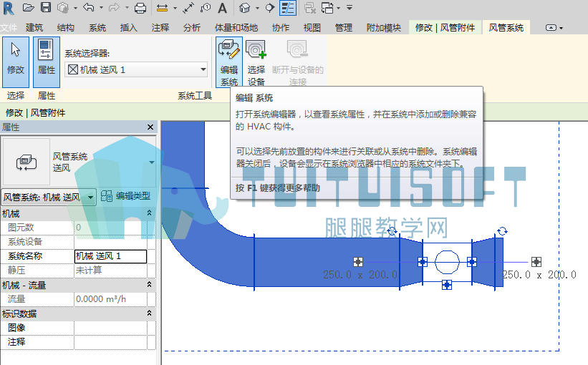Viewport: 588px width, 365px height.
Task: Switch to the 附加模块 ribbon tab
Action: pyautogui.click(x=384, y=28)
